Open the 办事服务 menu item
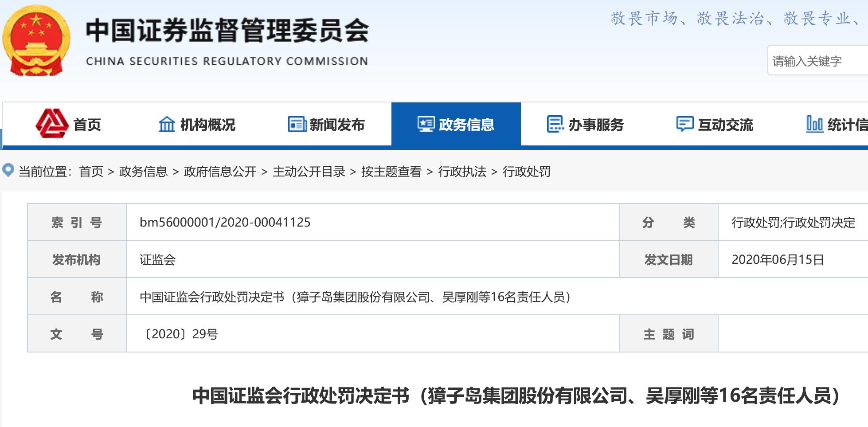 596,125
